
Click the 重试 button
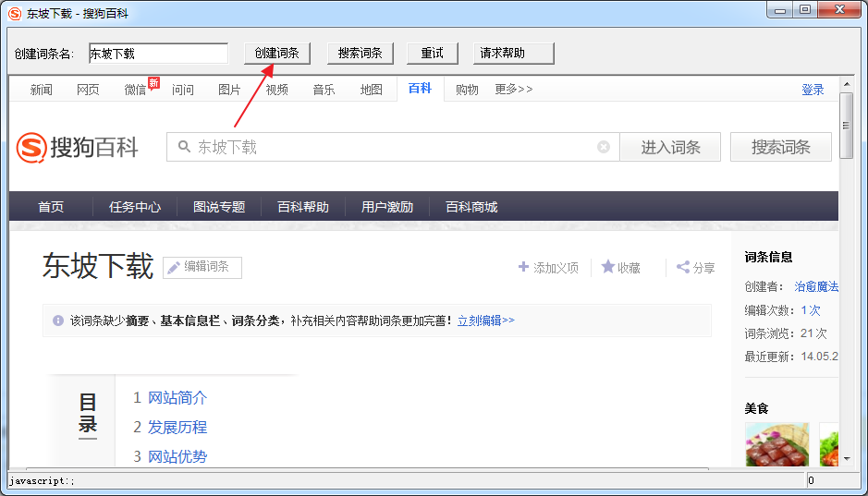click(433, 53)
